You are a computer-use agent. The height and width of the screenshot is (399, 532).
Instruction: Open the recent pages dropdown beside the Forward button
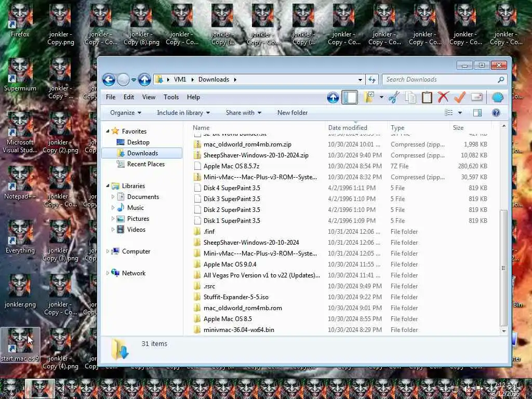click(134, 80)
